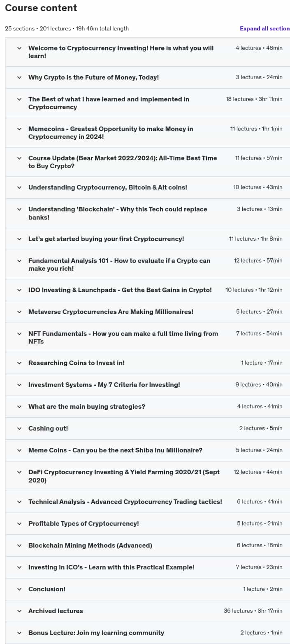The width and height of the screenshot is (290, 644).
Task: Open Let's get started buying your first Cryptocurrency
Action: [106, 239]
